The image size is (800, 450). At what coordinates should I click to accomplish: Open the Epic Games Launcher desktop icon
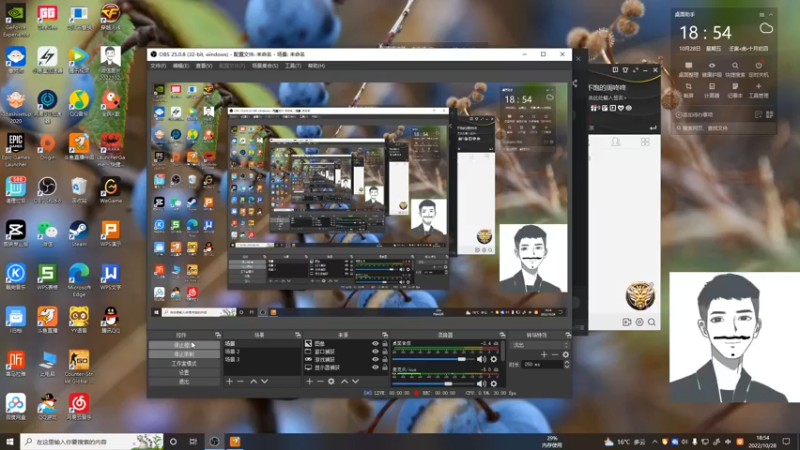16,150
